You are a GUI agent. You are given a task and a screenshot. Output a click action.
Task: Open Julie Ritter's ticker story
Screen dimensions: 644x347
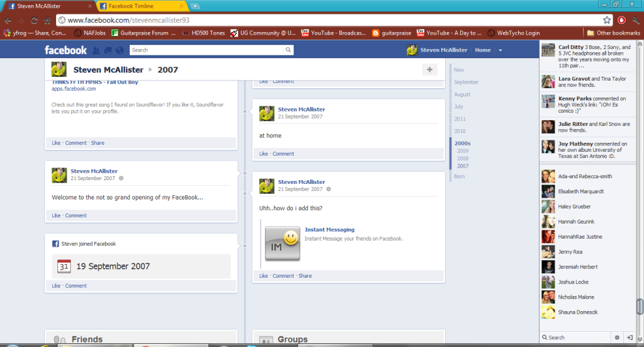click(588, 127)
